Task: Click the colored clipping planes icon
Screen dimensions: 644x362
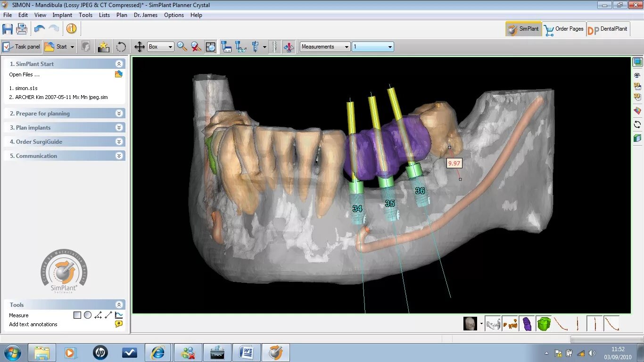Action: pos(637,111)
